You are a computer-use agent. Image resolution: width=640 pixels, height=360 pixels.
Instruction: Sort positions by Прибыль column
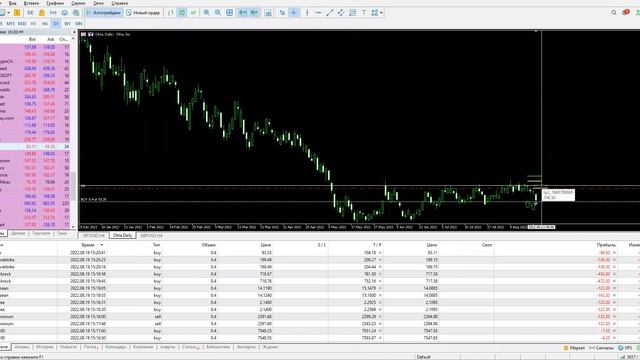[606, 245]
